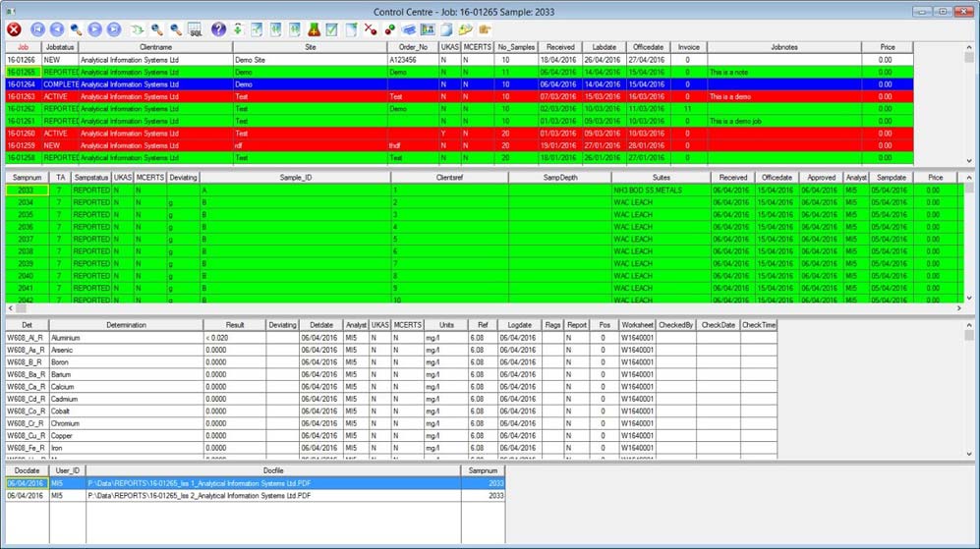980x549 pixels.
Task: Go to the next record using the toolbar arrow
Action: pos(95,29)
